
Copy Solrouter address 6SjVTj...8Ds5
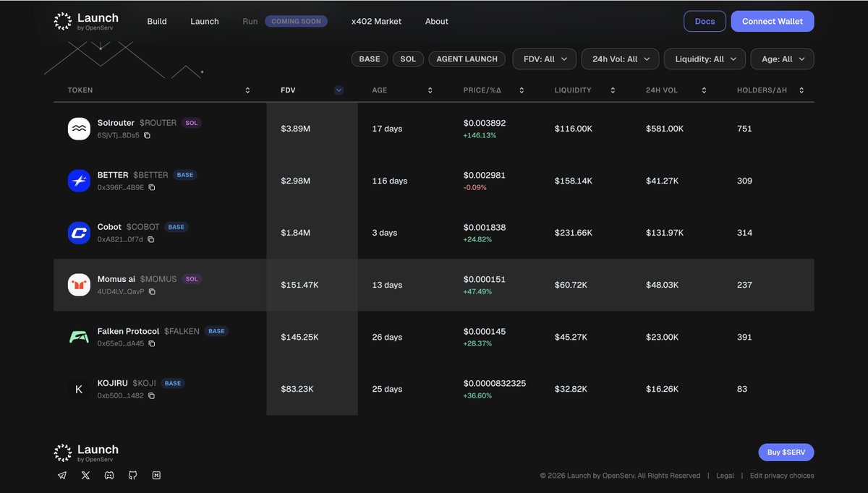click(147, 135)
